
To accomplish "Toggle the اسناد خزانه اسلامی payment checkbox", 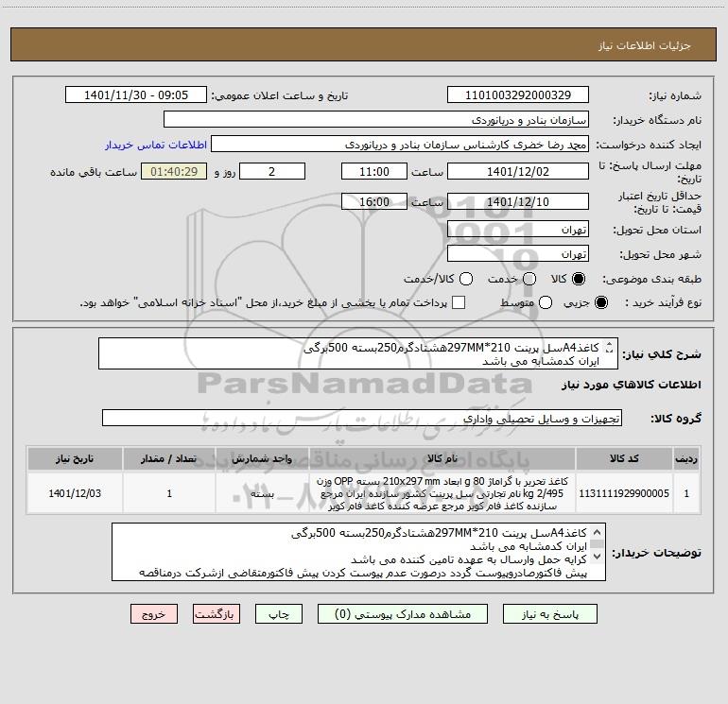I will (459, 302).
